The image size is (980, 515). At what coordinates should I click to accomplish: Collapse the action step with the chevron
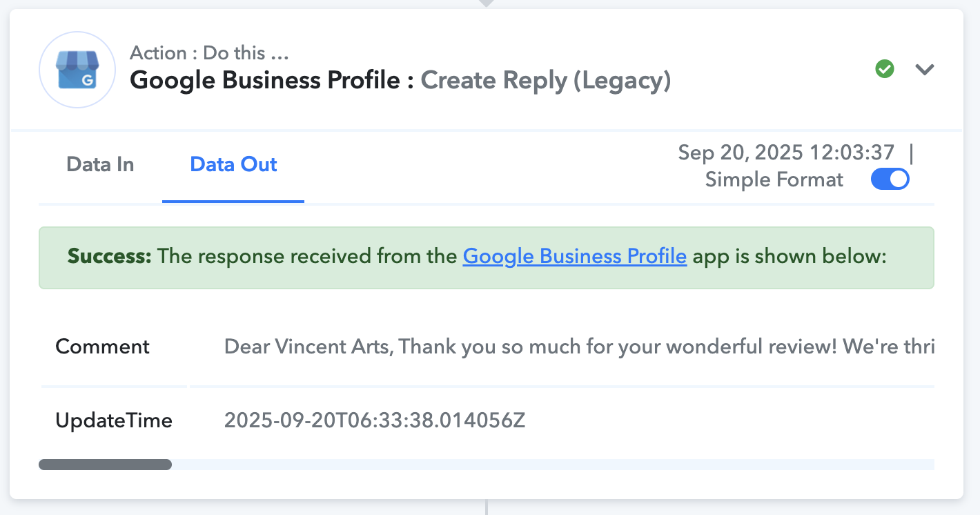pyautogui.click(x=924, y=69)
